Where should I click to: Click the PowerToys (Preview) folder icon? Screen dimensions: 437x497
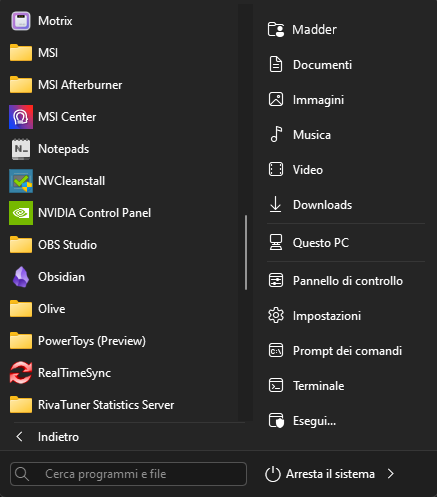tap(21, 341)
